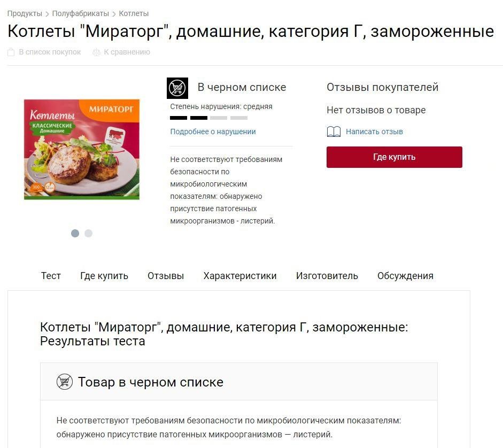Go to 'Полуфабрикаты' breadcrumb
The image size is (503, 448).
point(81,13)
